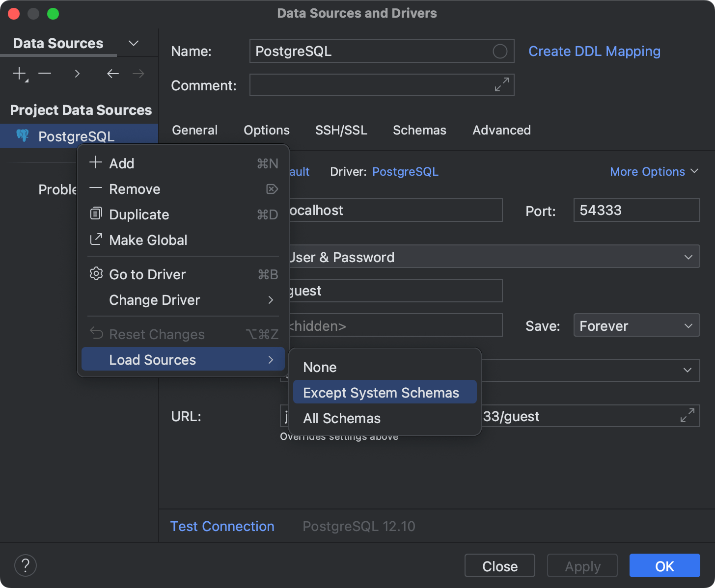Screen dimensions: 715x588
Task: Select Duplicate from the context menu
Action: [x=139, y=214]
